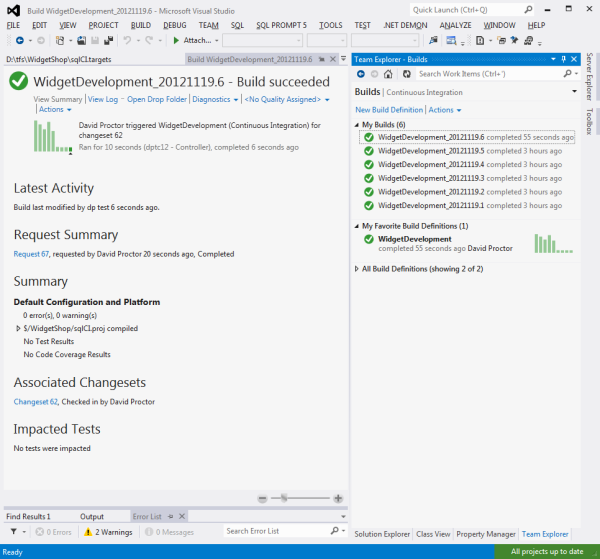This screenshot has width=600, height=559.
Task: Toggle the 2 Warnings filter
Action: tap(108, 531)
